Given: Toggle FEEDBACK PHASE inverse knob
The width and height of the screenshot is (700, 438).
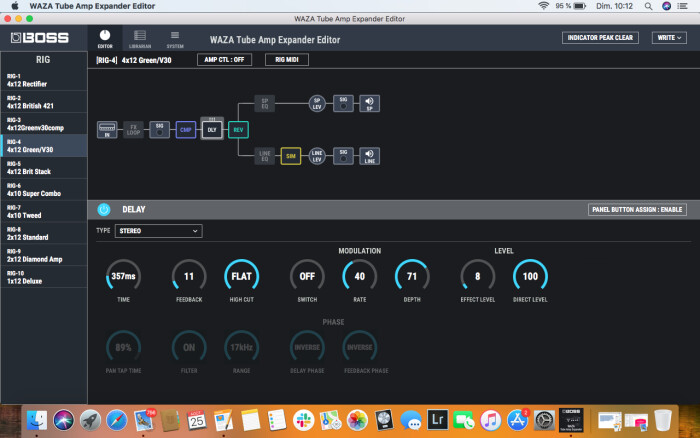Looking at the screenshot, I should 359,347.
